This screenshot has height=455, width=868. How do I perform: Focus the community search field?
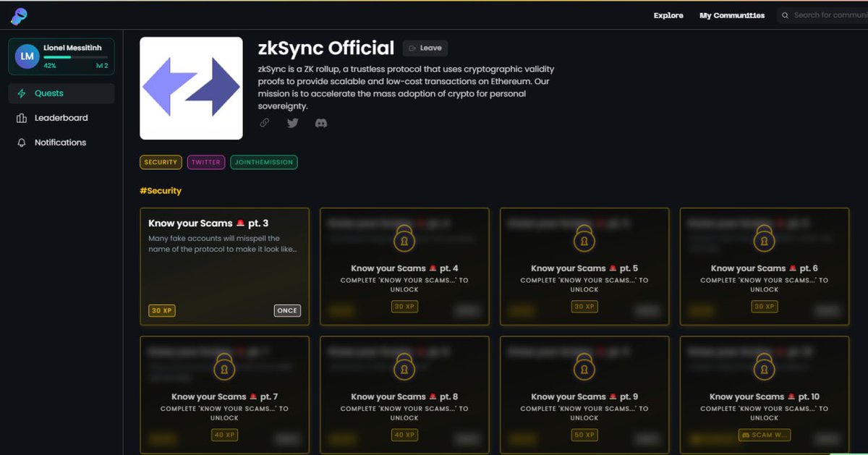[823, 15]
